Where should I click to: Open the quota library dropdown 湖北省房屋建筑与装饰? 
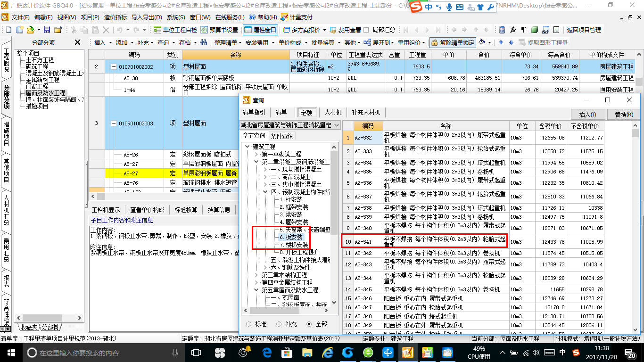pyautogui.click(x=290, y=125)
